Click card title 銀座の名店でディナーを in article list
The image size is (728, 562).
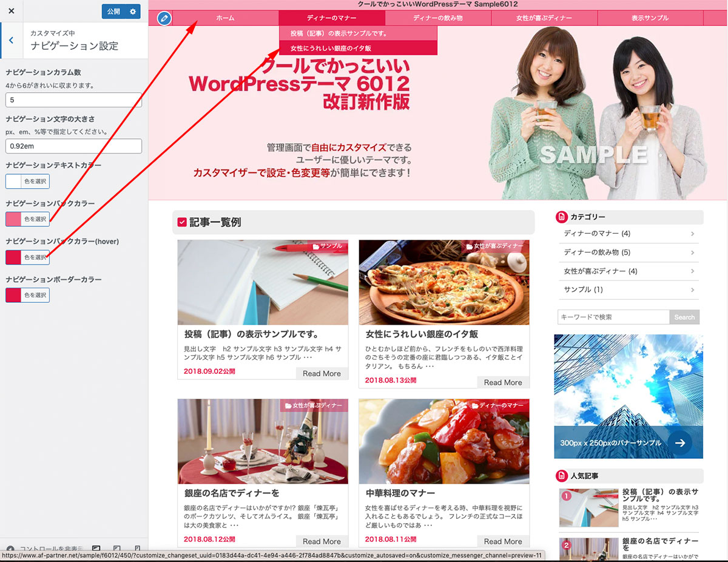coord(232,493)
